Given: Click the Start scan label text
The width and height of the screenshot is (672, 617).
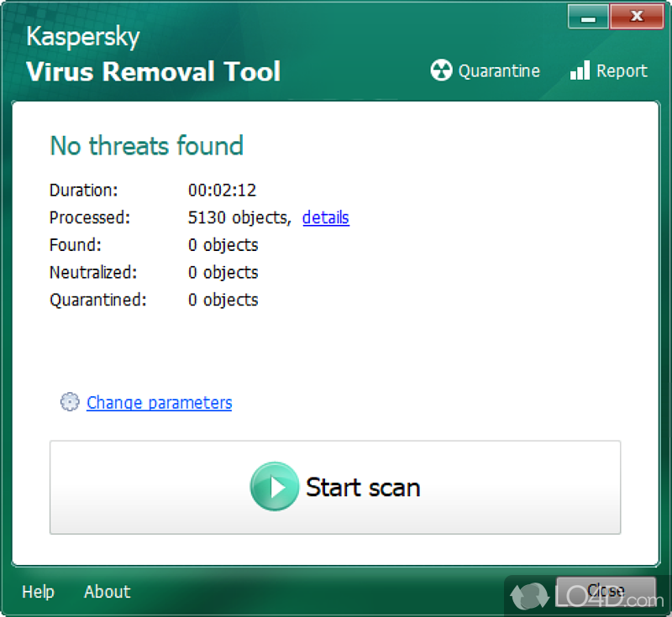Looking at the screenshot, I should [x=363, y=487].
